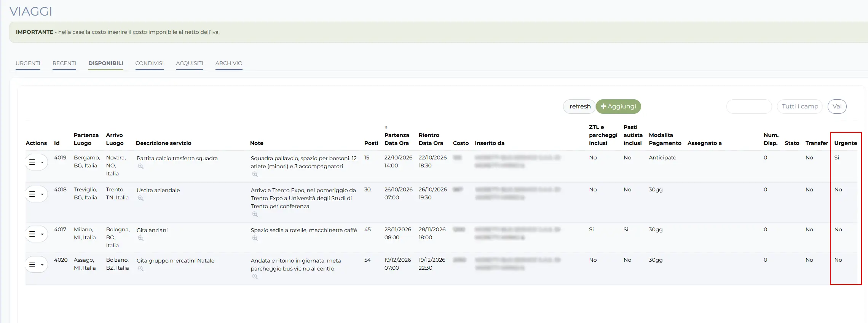
Task: Expand the 'Arrivo a Trento Expo' note magnifier
Action: (255, 214)
